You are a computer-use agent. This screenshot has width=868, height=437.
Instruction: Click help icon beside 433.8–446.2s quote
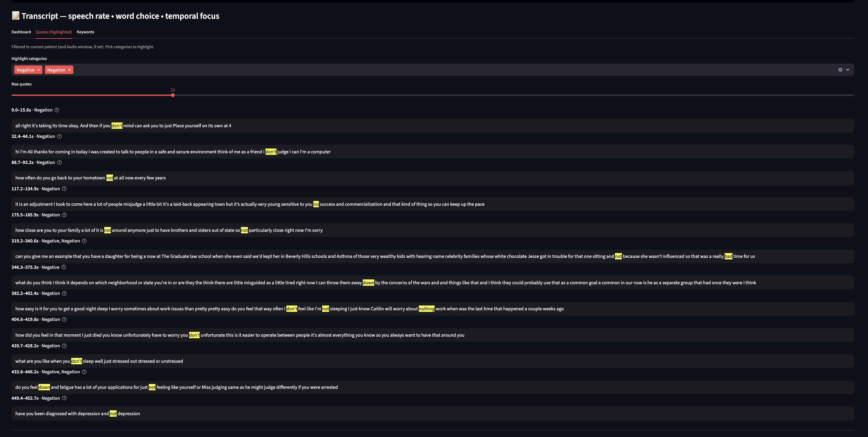point(84,372)
